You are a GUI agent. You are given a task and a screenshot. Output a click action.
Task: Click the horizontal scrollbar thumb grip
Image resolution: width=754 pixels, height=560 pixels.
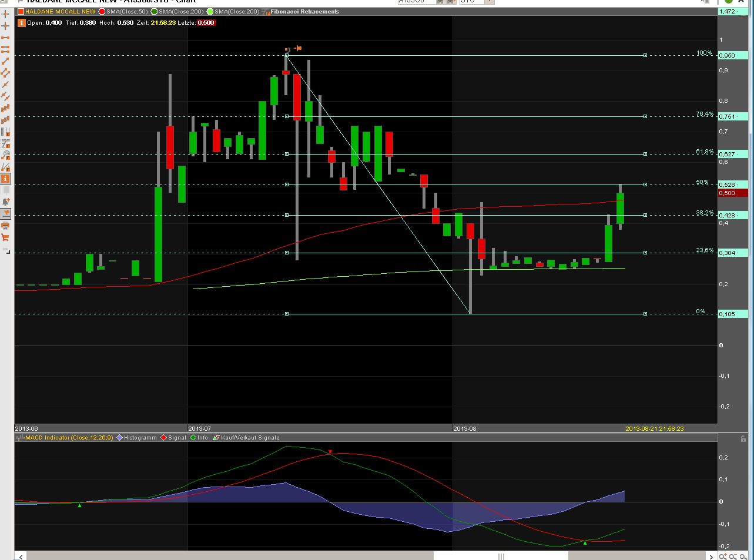(501, 556)
